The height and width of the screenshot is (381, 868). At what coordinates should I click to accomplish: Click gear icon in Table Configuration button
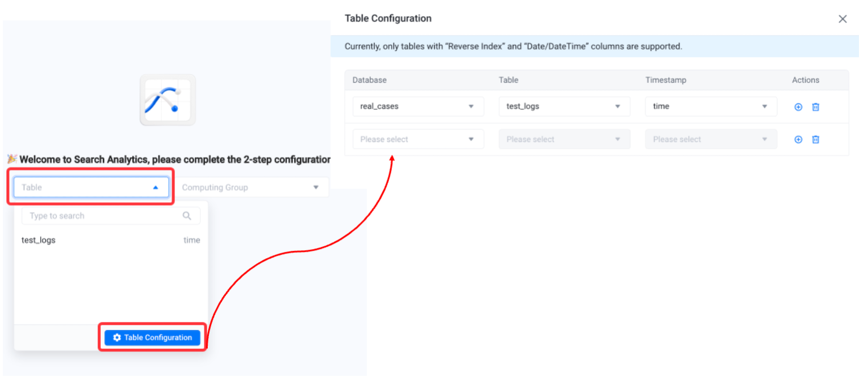117,337
